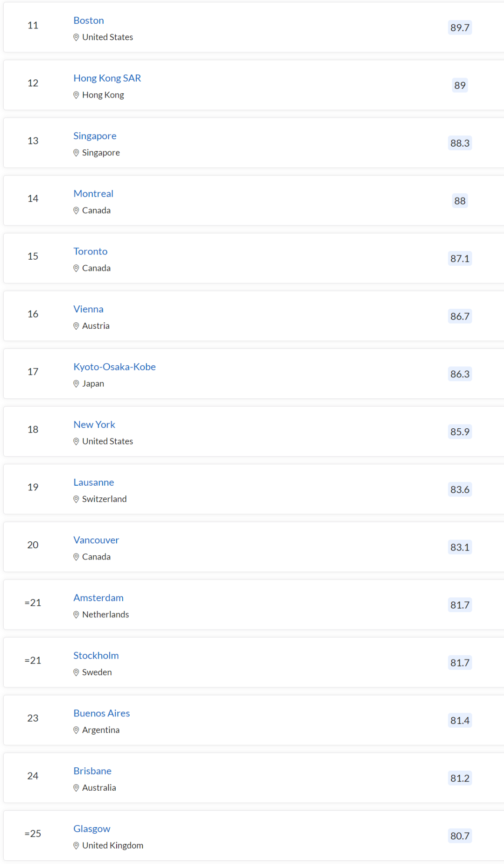Click the 89.7 score badge for Boston
Image resolution: width=504 pixels, height=864 pixels.
pos(460,28)
